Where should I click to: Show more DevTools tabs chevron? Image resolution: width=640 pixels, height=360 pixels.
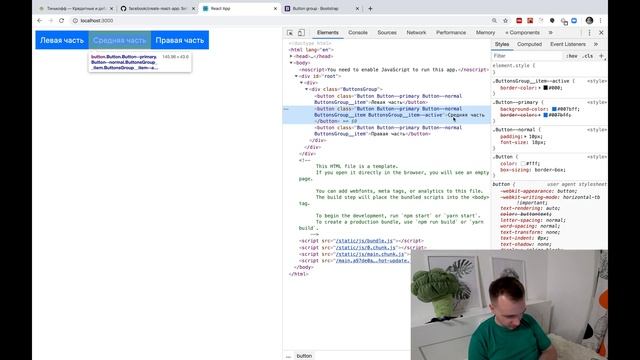(551, 33)
